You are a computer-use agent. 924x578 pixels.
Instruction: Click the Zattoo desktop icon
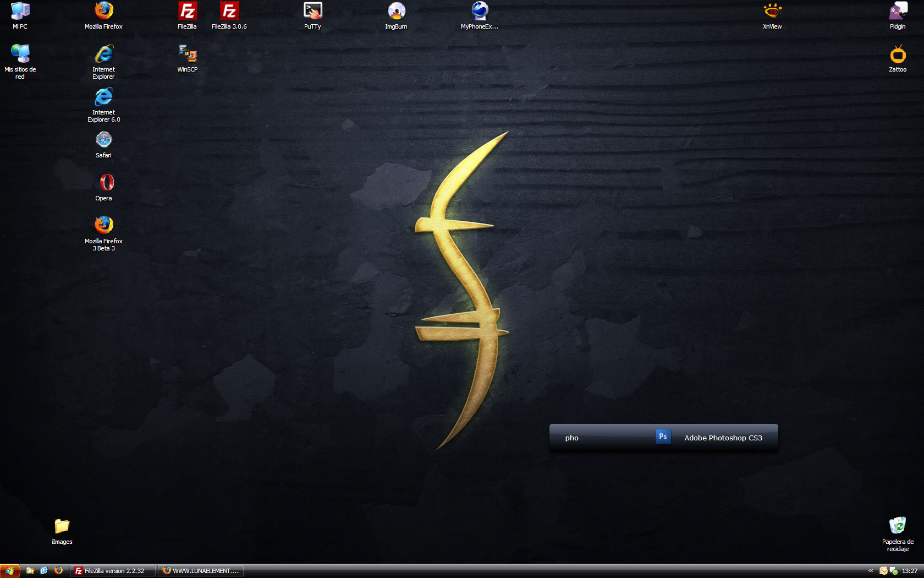tap(898, 54)
